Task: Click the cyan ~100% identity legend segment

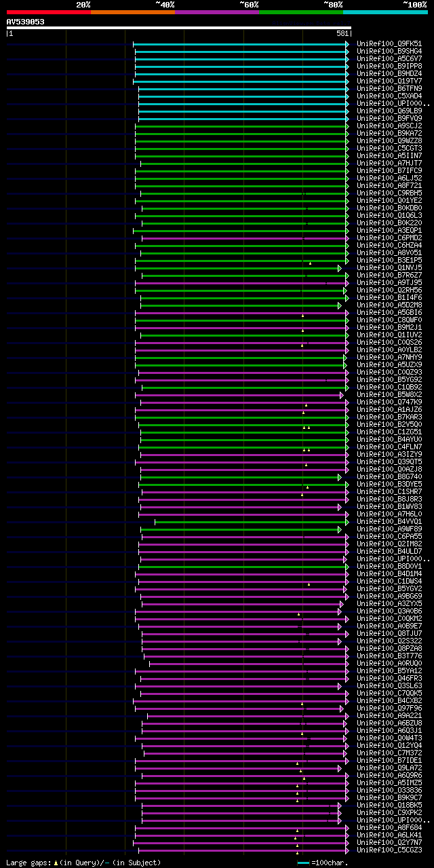Action: pyautogui.click(x=384, y=12)
